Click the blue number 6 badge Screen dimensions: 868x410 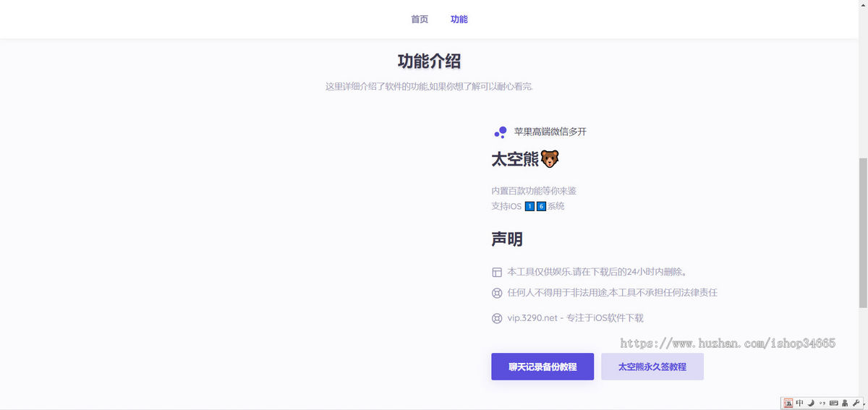[541, 207]
